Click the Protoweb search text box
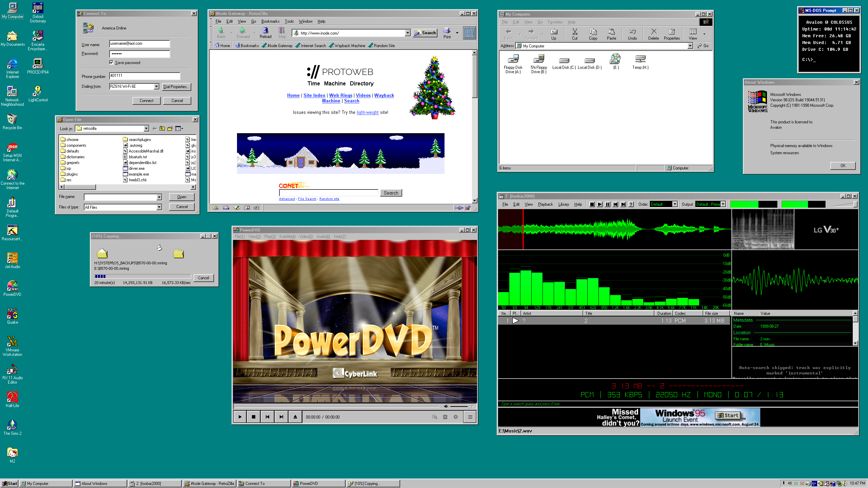Image resolution: width=868 pixels, height=488 pixels. 328,193
